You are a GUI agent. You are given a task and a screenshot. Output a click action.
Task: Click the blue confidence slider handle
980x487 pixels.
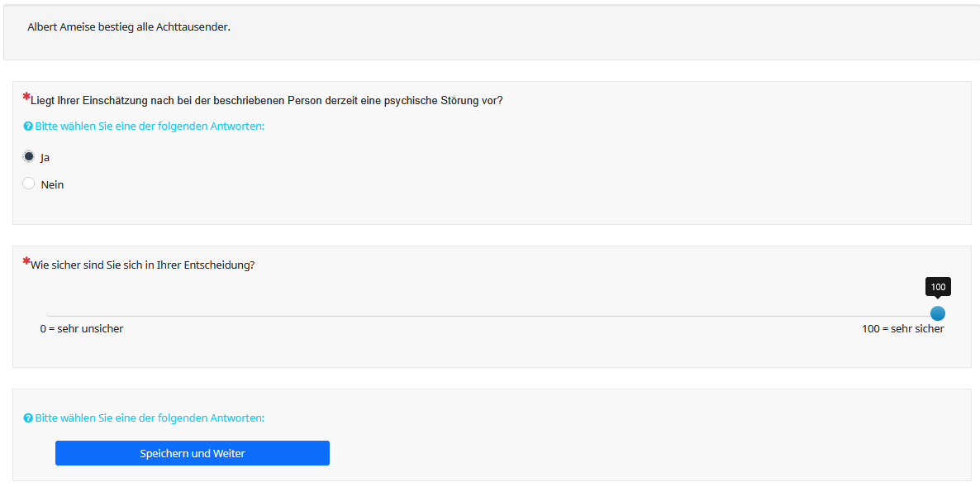(x=937, y=313)
